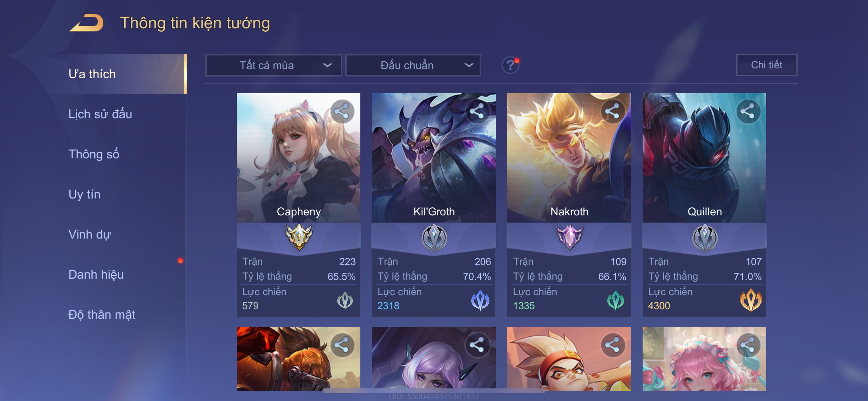
Task: Click the horizontal scrollbar at bottom
Action: [x=434, y=391]
